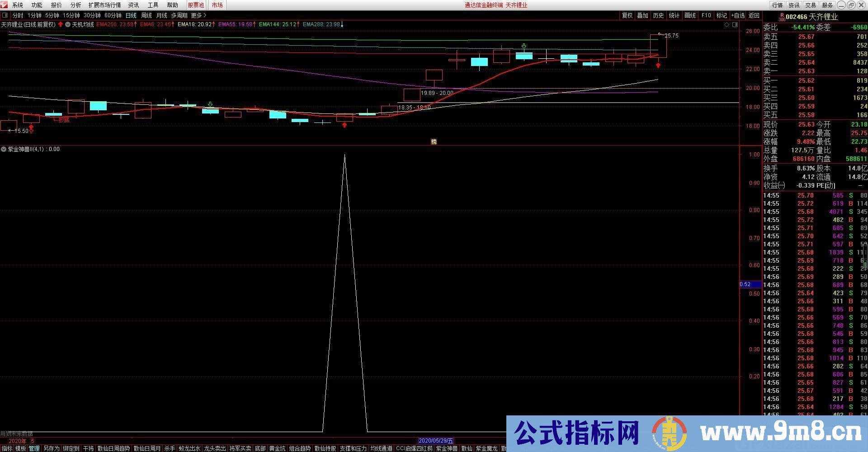Switch the chart to the 周线 period
Viewport: 868px width, 452px height.
[146, 15]
